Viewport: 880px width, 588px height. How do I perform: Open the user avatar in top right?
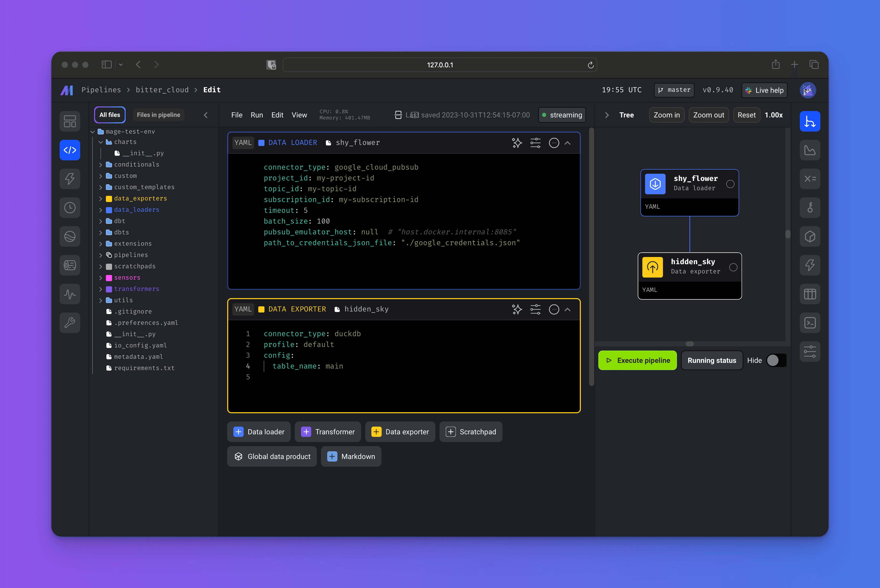click(x=808, y=90)
